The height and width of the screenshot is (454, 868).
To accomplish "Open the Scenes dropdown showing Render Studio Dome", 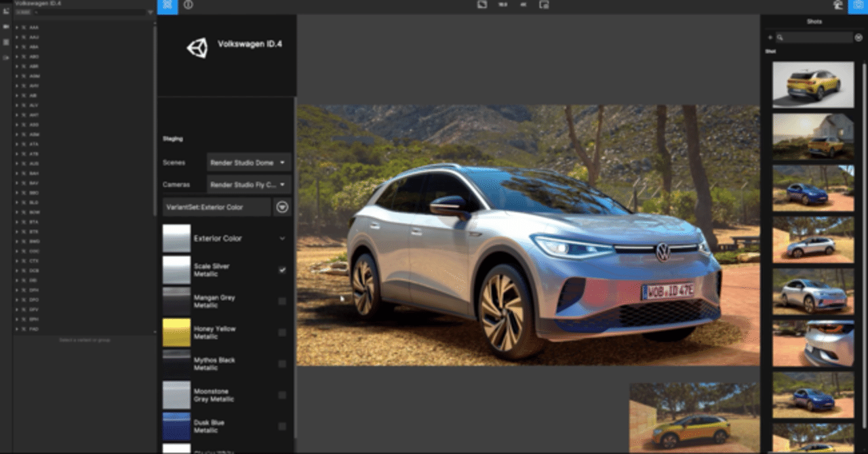I will pos(248,163).
